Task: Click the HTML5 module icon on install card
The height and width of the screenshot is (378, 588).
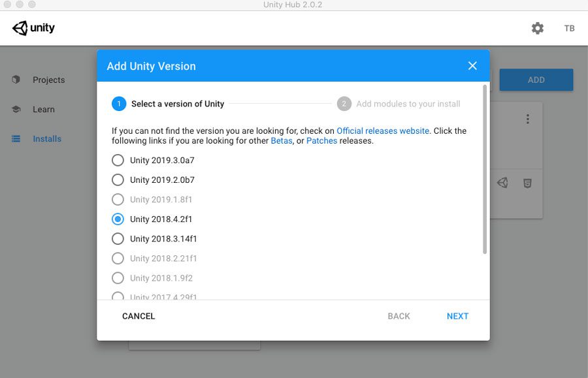Action: 527,183
